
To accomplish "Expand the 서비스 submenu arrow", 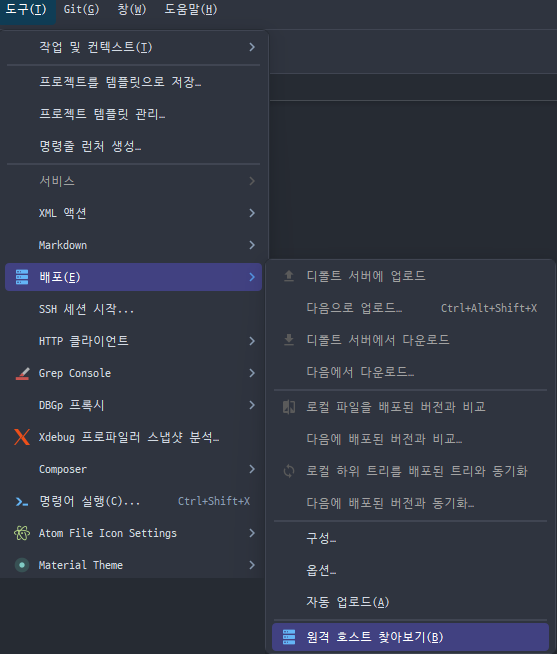I will click(x=252, y=181).
